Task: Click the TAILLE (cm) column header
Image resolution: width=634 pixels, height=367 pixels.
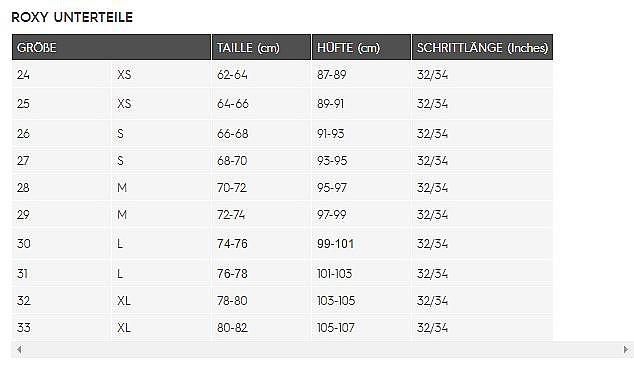Action: [x=262, y=47]
